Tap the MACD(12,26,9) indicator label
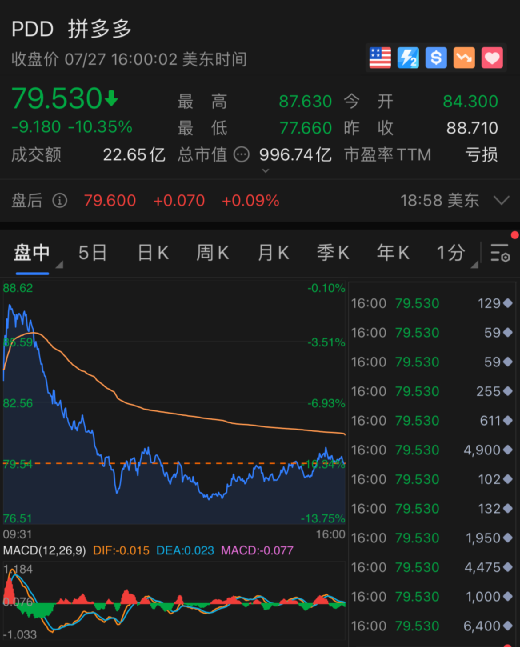This screenshot has height=647, width=520. click(45, 550)
